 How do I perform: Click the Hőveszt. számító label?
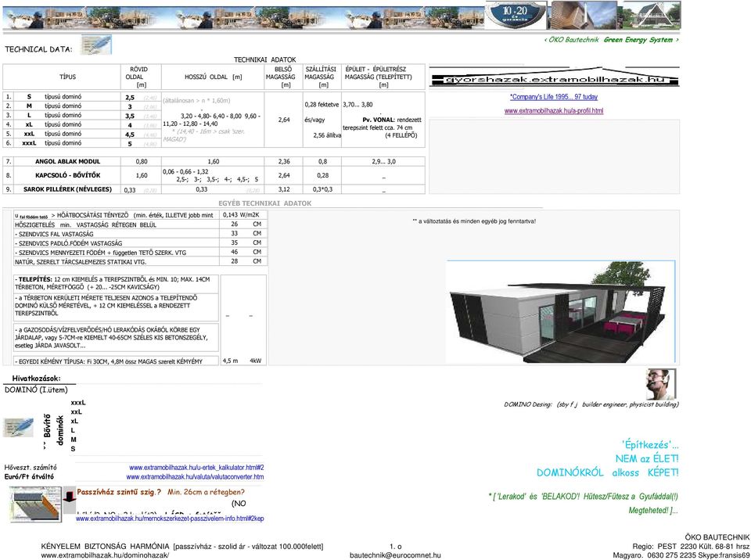coord(31,468)
